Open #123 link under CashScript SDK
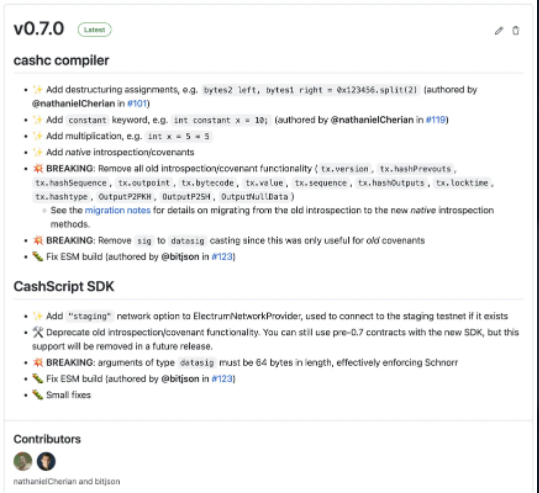Screen dimensions: 539x493 (222, 379)
